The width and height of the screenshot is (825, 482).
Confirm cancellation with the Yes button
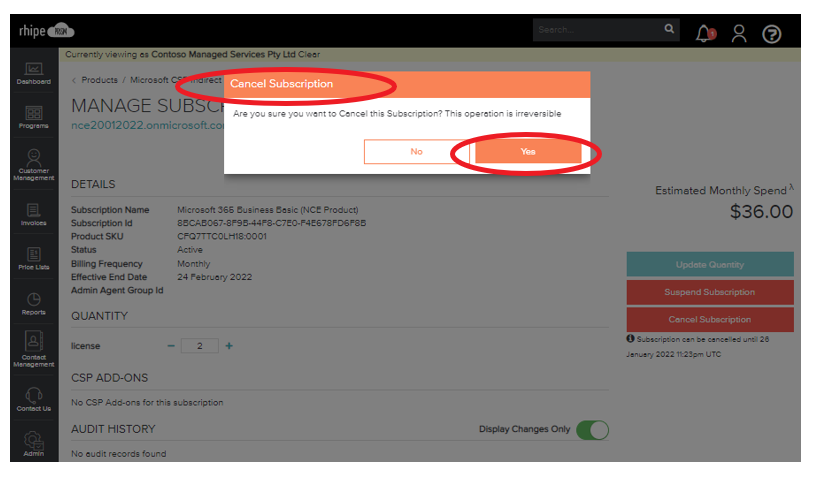(528, 152)
